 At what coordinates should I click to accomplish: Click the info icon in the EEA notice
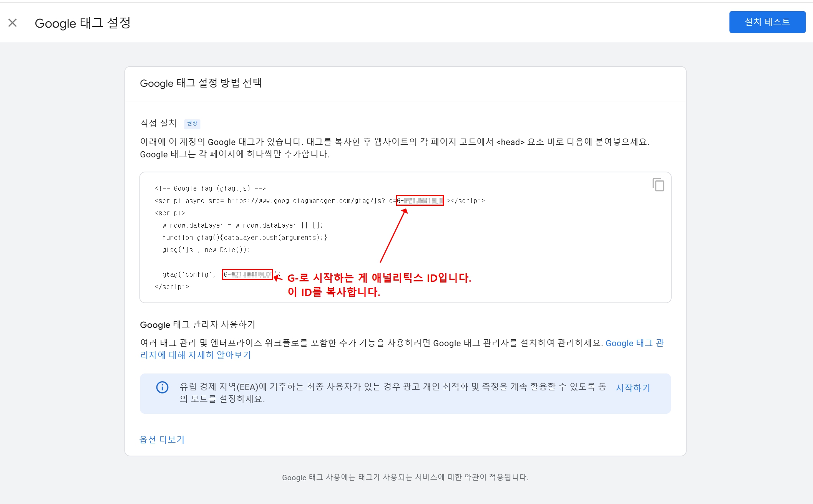(162, 388)
